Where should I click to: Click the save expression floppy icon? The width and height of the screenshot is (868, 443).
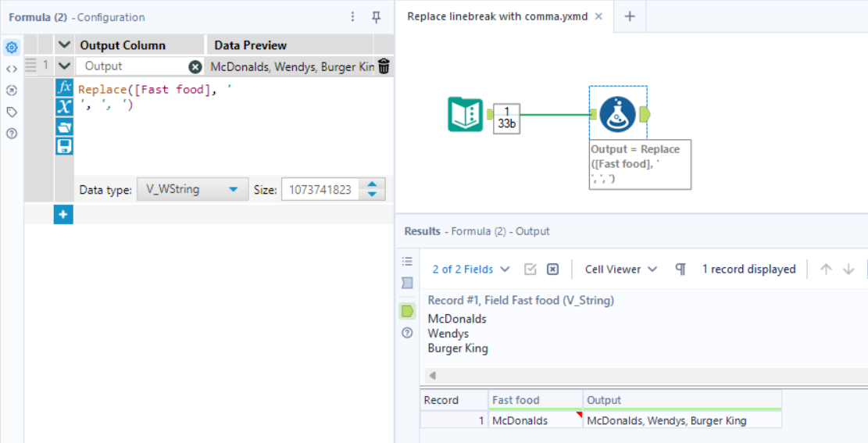pos(65,146)
